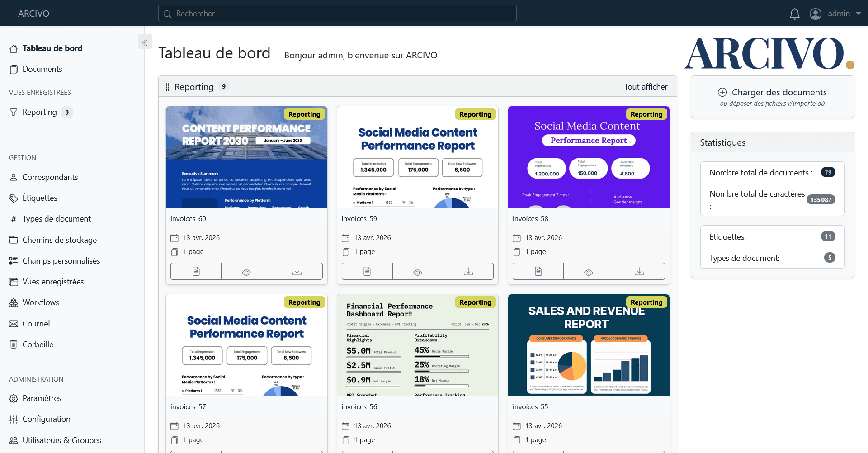This screenshot has height=453, width=868.
Task: Open Étiquettes page
Action: pyautogui.click(x=33, y=198)
